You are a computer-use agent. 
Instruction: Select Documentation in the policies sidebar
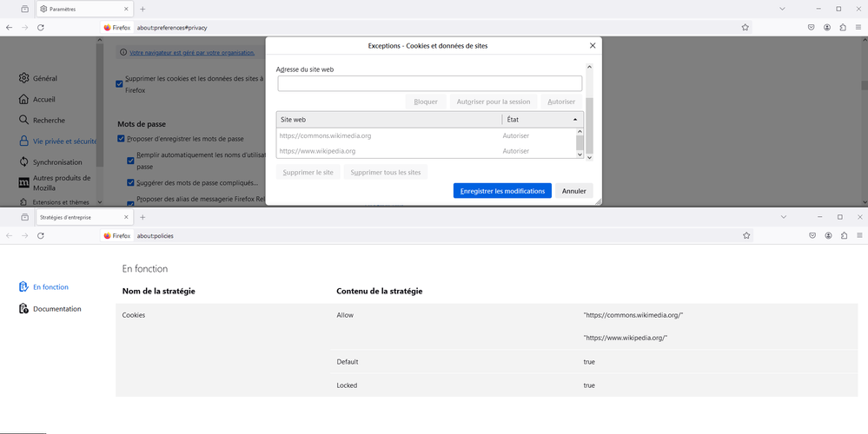click(x=56, y=309)
